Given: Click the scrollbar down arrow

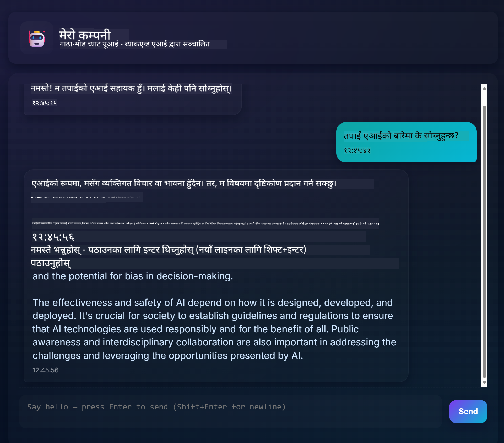Looking at the screenshot, I should (x=484, y=383).
